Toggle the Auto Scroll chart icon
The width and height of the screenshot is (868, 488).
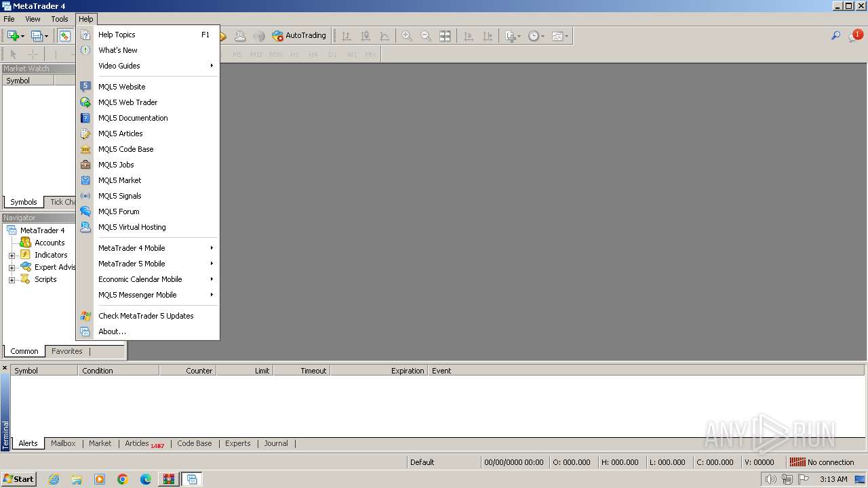coord(469,36)
